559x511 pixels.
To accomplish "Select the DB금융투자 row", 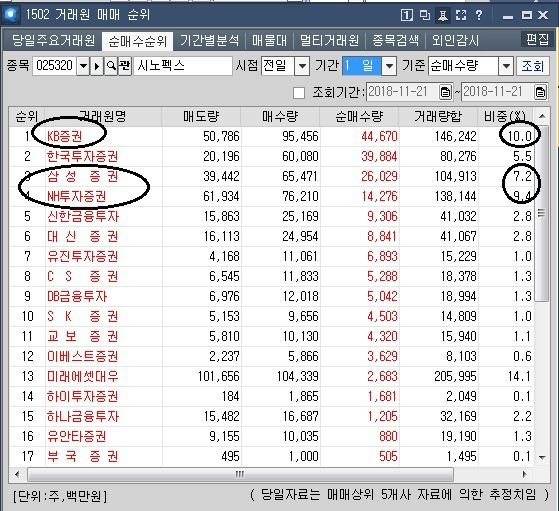I will (x=272, y=296).
